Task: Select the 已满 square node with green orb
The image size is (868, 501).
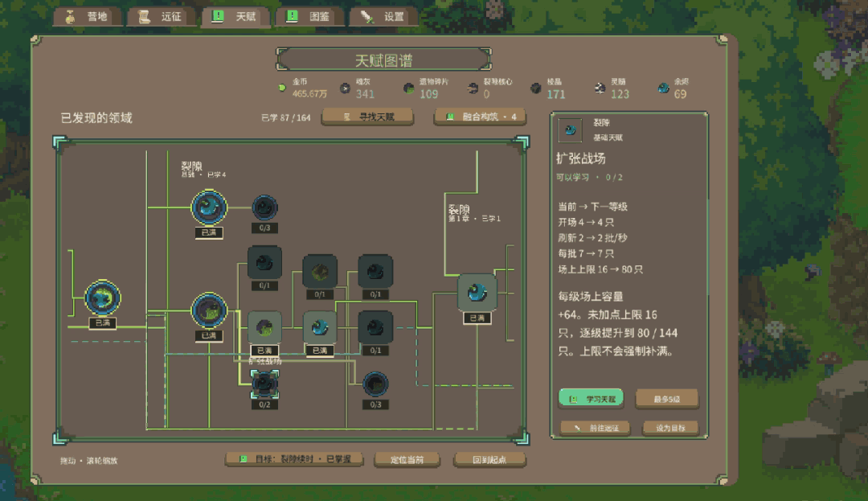Action: point(264,328)
